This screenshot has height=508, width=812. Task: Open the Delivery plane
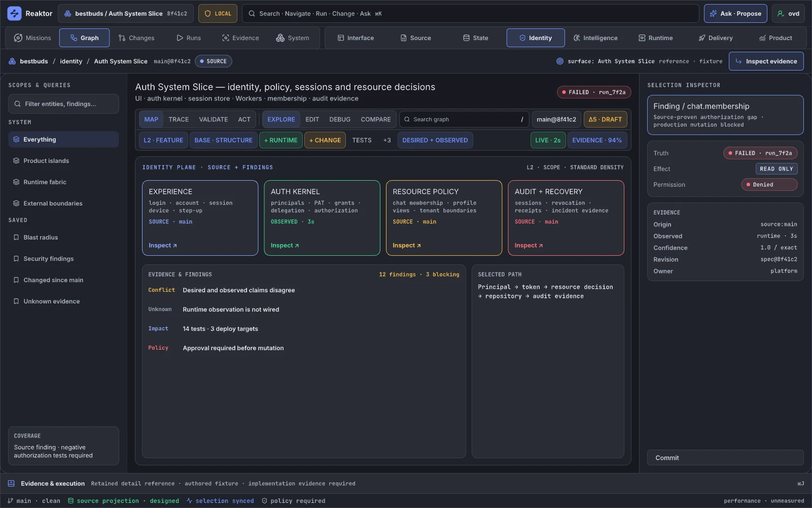[x=716, y=38]
